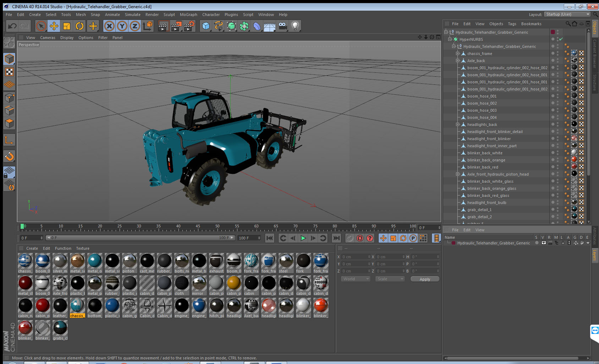599x364 pixels.
Task: Open the MoGraph menu
Action: click(x=188, y=15)
